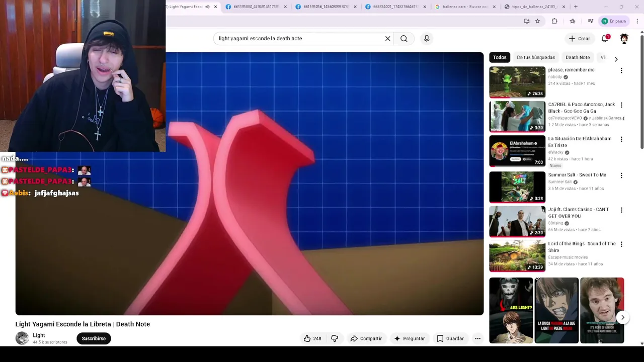
Task: Open the Crear upload menu
Action: (579, 38)
